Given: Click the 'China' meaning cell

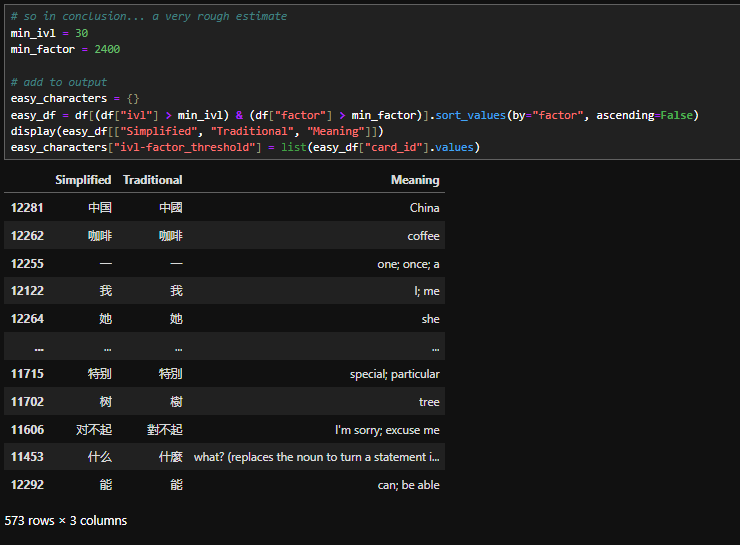Looking at the screenshot, I should point(424,208).
